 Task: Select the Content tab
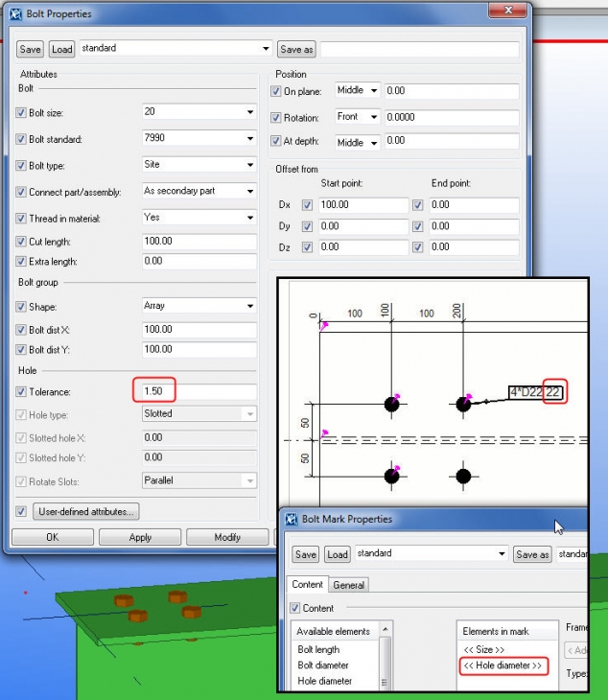(307, 585)
